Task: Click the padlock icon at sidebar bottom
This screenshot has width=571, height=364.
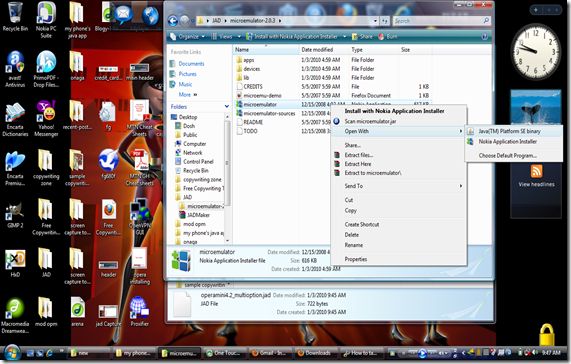Action: (x=547, y=334)
